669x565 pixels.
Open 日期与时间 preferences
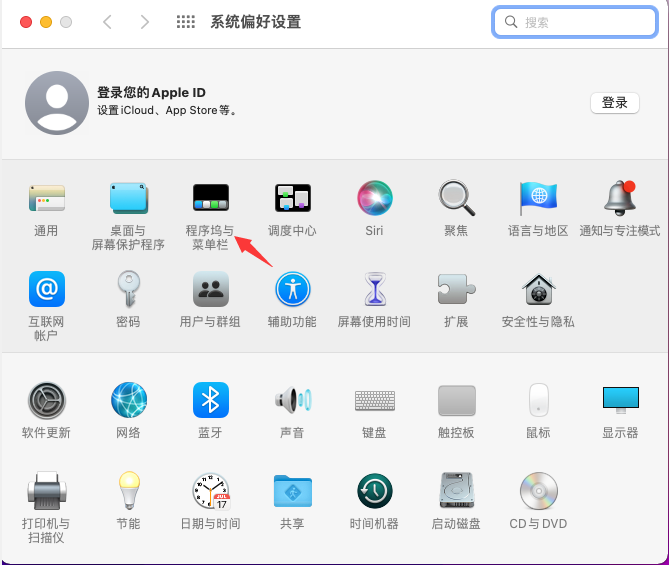(211, 491)
